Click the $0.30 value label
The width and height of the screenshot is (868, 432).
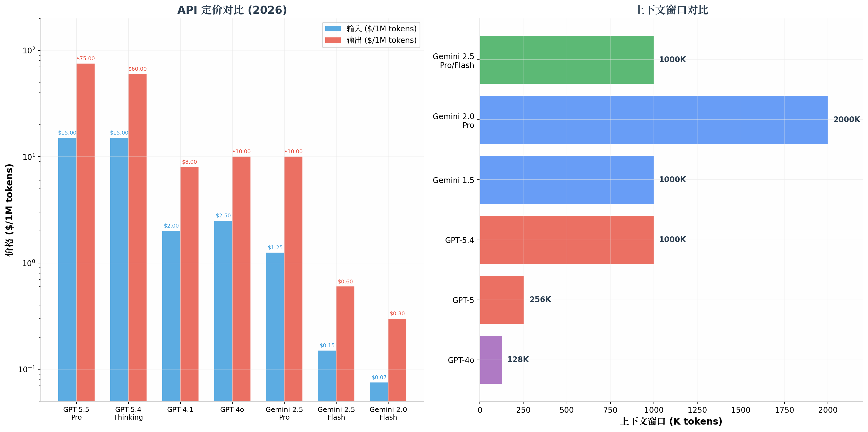pos(397,314)
